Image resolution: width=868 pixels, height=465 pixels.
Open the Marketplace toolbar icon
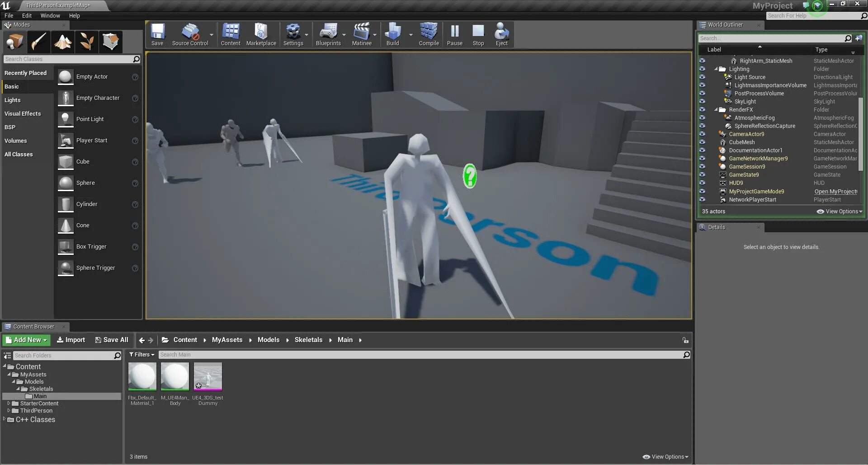click(x=261, y=34)
